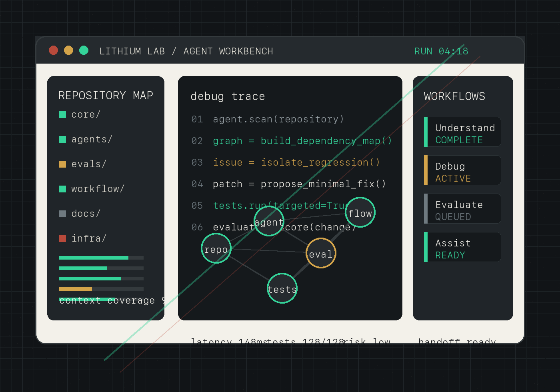Click the green core/ folder marker
The image size is (560, 392).
click(x=62, y=115)
